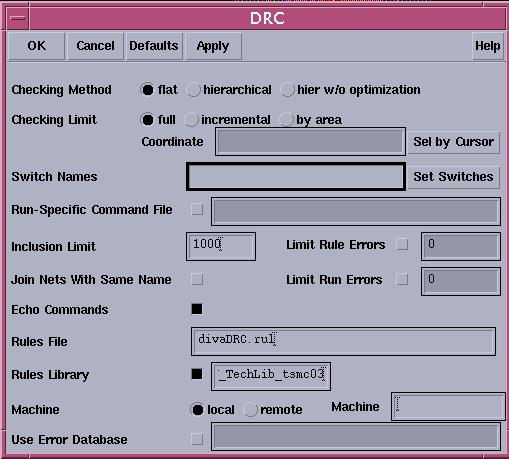Focus the Switch Names text field

tap(296, 177)
